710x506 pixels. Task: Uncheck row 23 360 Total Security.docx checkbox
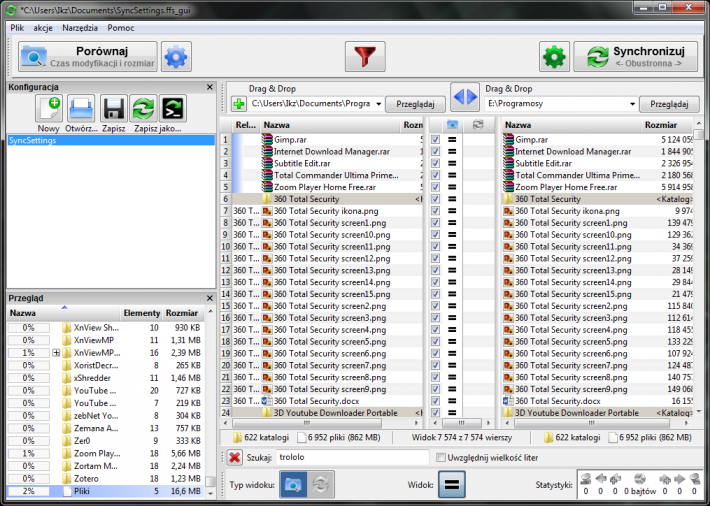click(435, 401)
